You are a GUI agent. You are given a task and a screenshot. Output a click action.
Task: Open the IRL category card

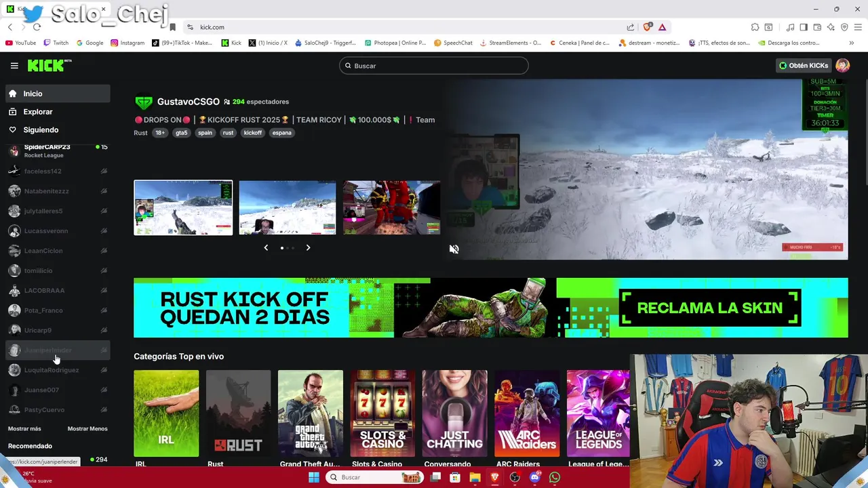point(166,413)
